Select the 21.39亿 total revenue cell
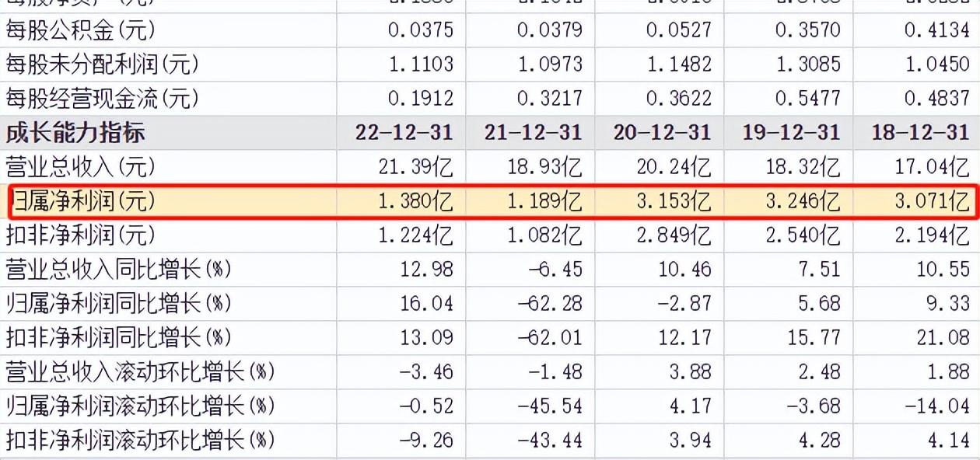980x460 pixels. tap(416, 166)
